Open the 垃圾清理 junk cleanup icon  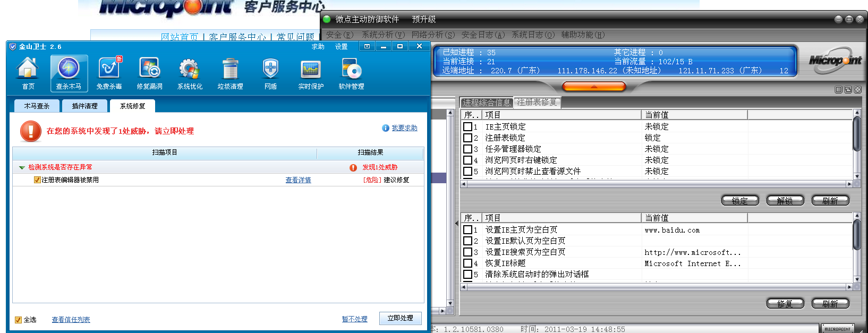click(x=230, y=73)
